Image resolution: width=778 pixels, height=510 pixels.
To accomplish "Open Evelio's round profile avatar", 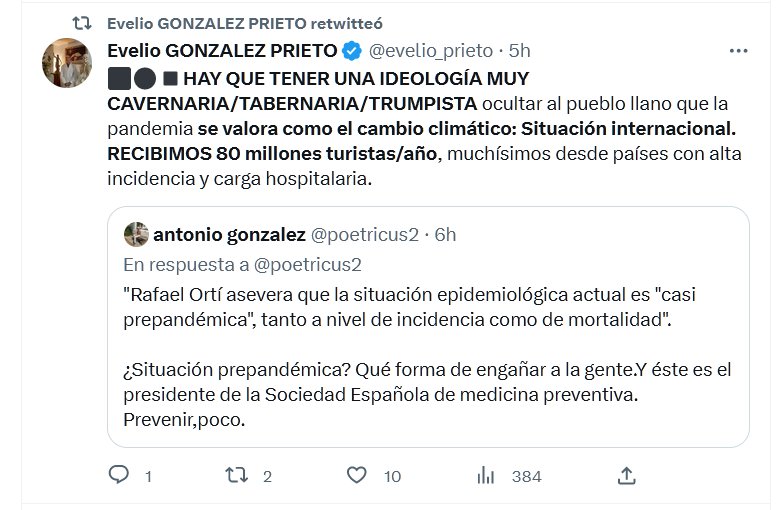I will (67, 64).
